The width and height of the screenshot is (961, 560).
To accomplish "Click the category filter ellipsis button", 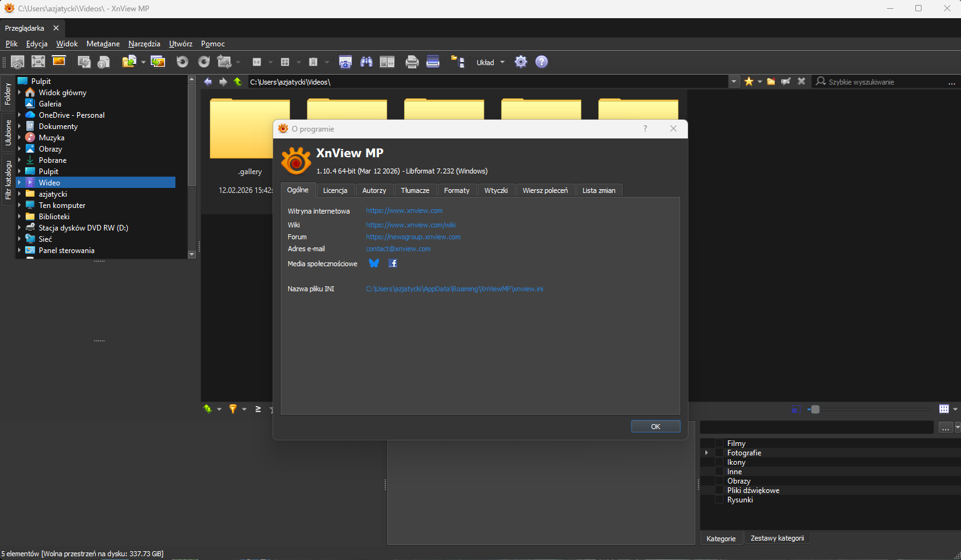I will click(x=945, y=427).
